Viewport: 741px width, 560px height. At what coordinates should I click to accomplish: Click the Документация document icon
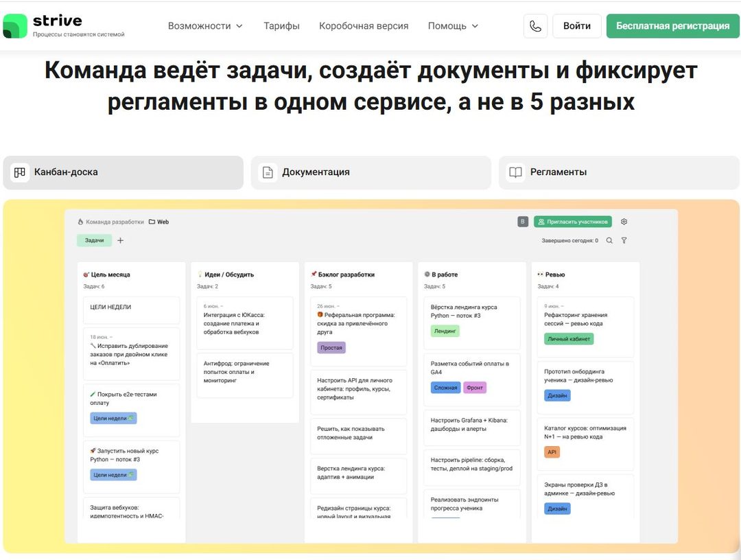pyautogui.click(x=268, y=172)
